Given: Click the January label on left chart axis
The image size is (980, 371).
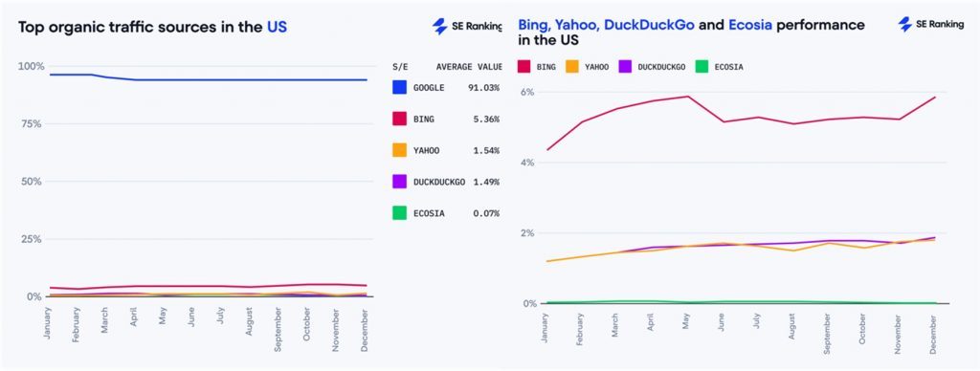Looking at the screenshot, I should [47, 321].
